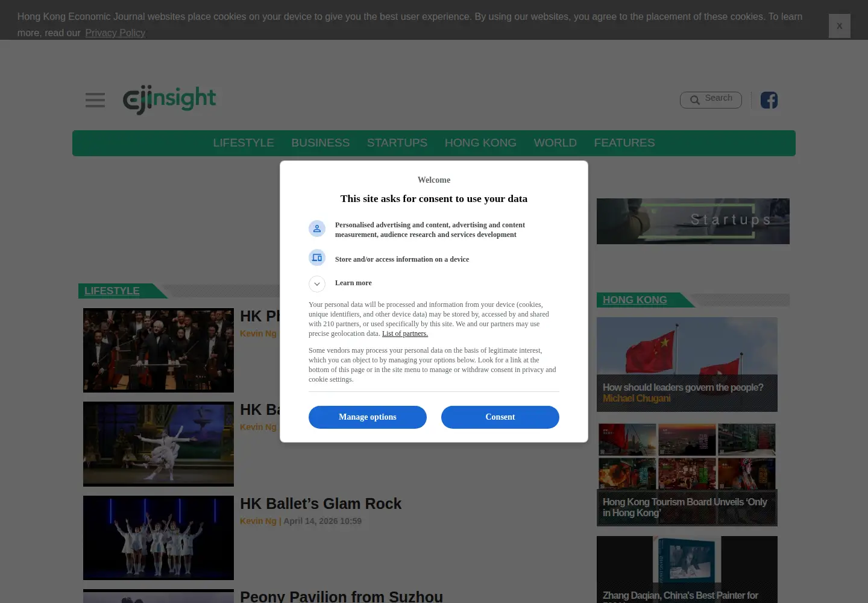
Task: Open the HK Ballet's Glam Rock headline
Action: (x=321, y=504)
